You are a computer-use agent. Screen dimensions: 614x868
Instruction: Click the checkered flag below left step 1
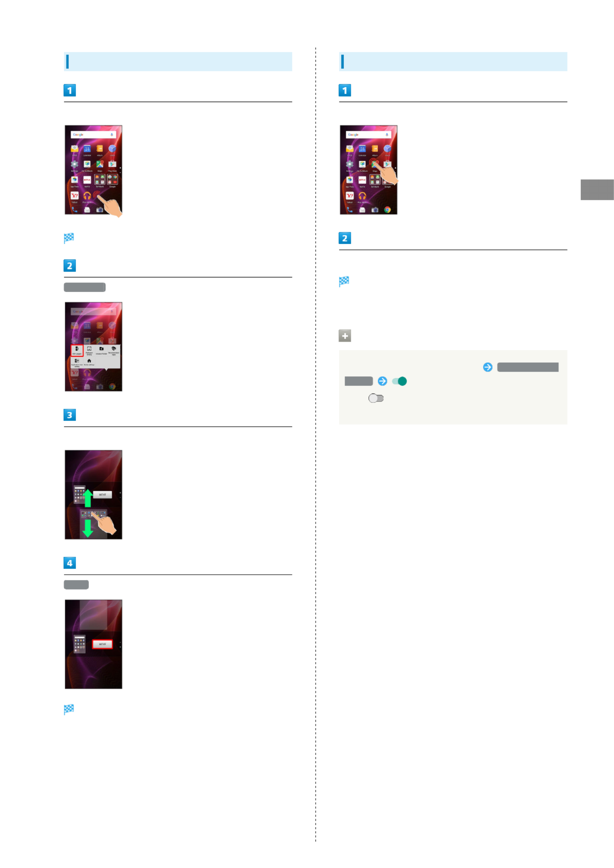[x=69, y=238]
